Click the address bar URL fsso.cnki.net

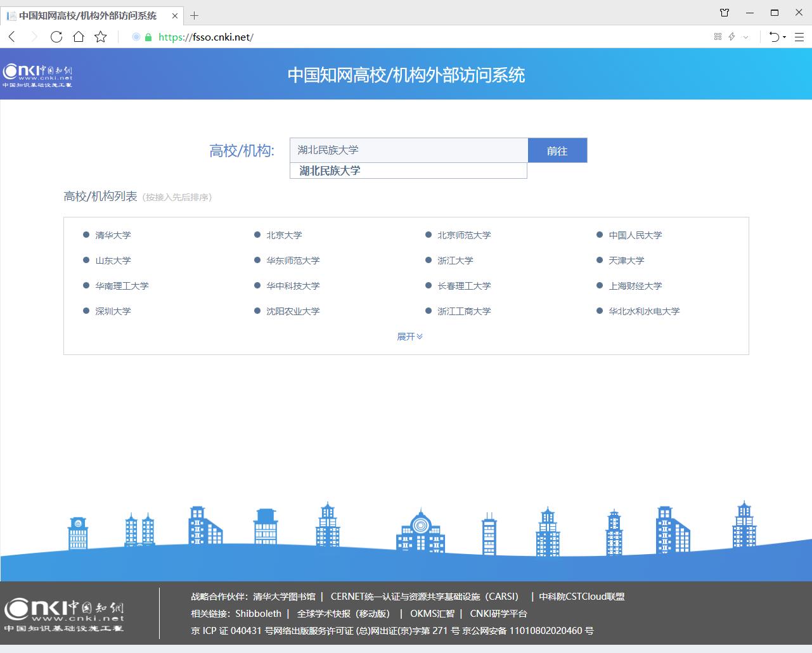tap(206, 37)
